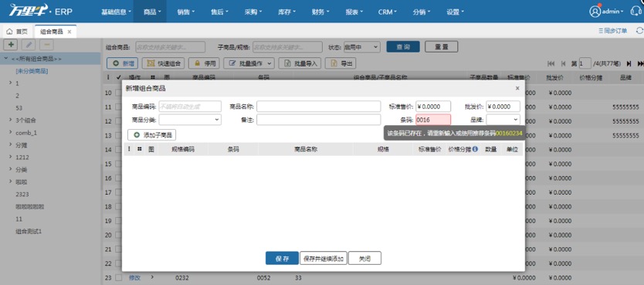Collapse the <<所有组合商品>> tree node

tap(5, 59)
